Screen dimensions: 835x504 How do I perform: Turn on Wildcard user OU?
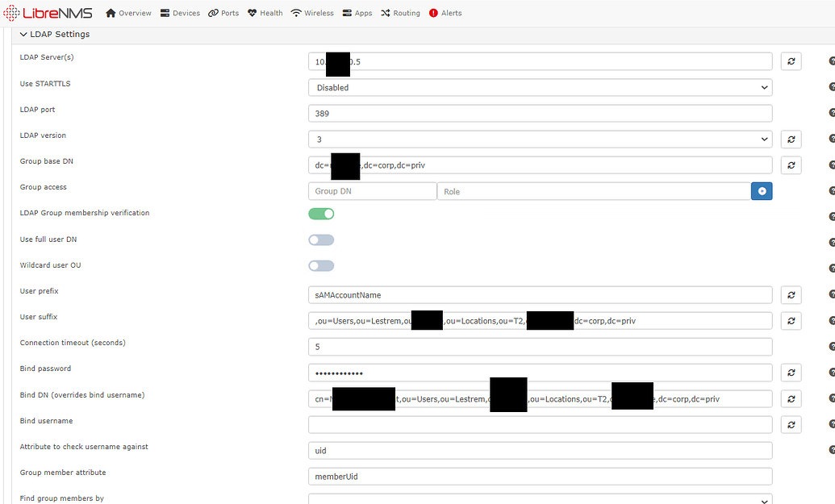[321, 266]
